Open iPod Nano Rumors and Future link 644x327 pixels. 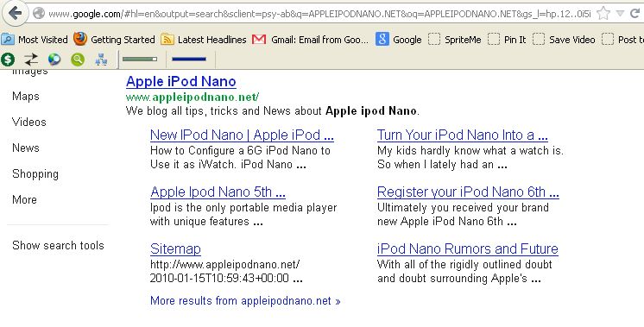tap(468, 249)
